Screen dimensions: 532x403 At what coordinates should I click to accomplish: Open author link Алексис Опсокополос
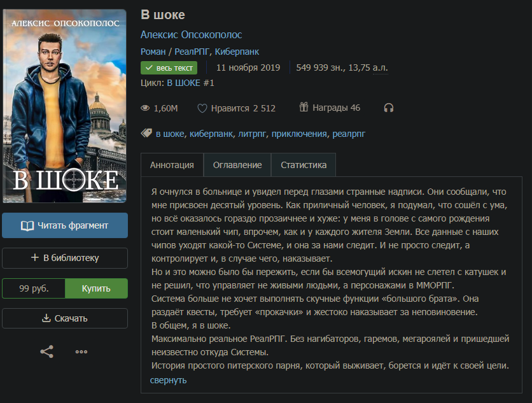coord(191,34)
